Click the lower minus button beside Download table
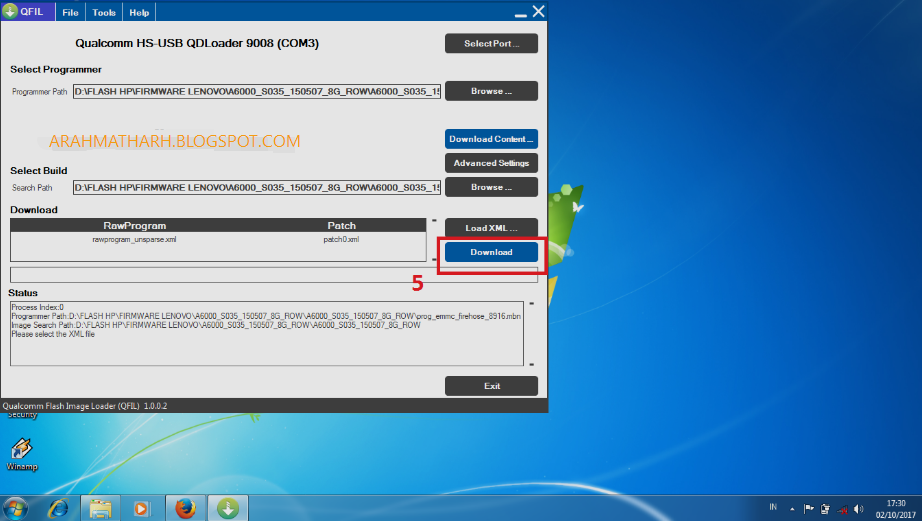The image size is (922, 521). pos(434,259)
